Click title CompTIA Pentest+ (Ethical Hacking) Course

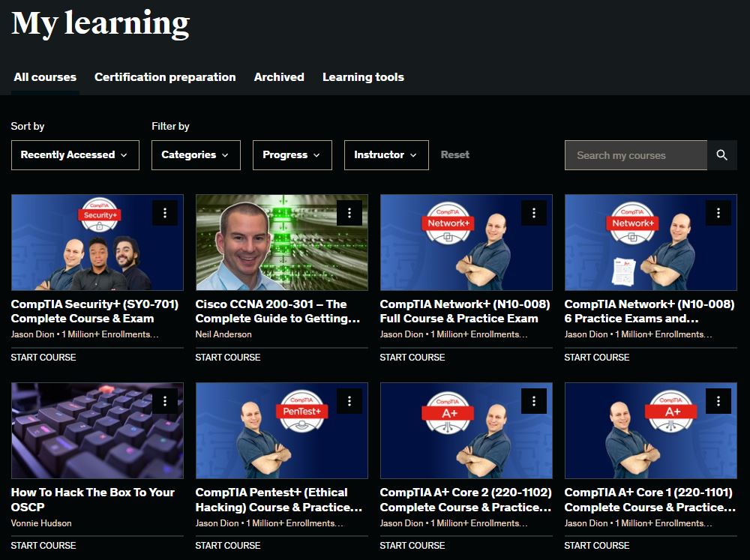tap(279, 499)
